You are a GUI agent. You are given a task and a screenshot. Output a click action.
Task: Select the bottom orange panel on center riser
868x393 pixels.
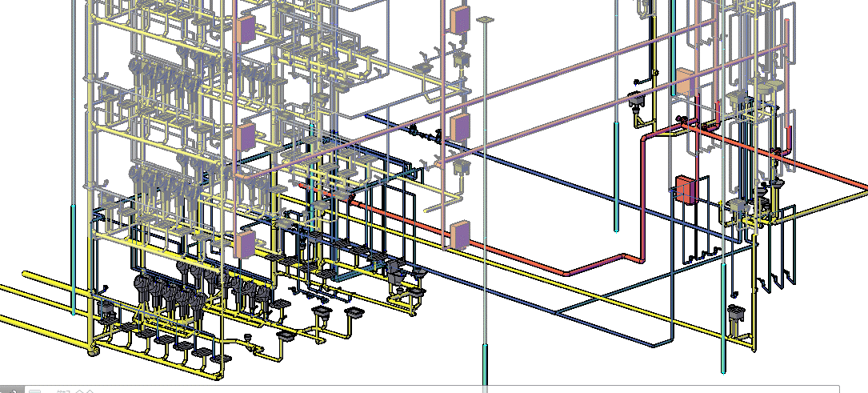tap(460, 235)
